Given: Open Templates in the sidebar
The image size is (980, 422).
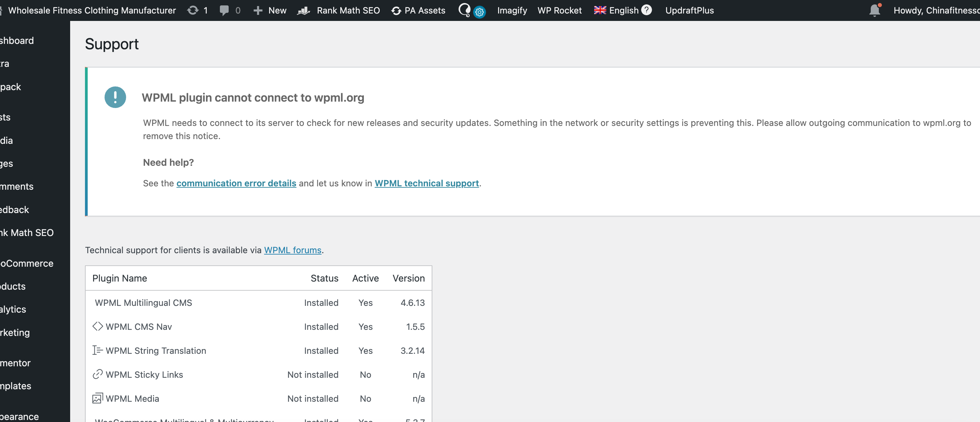Looking at the screenshot, I should click(16, 386).
